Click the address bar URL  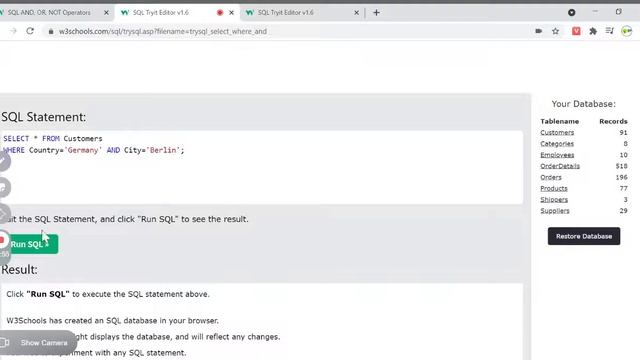pyautogui.click(x=162, y=31)
